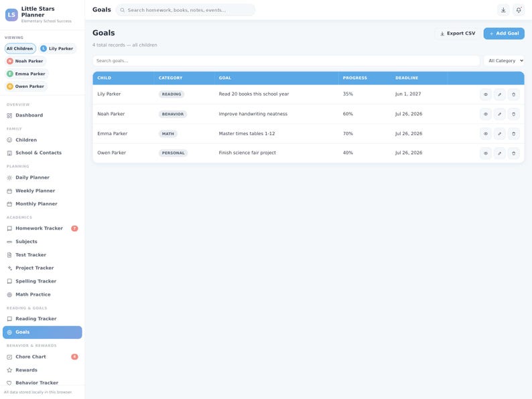Go to Weekly Planner

point(42,191)
